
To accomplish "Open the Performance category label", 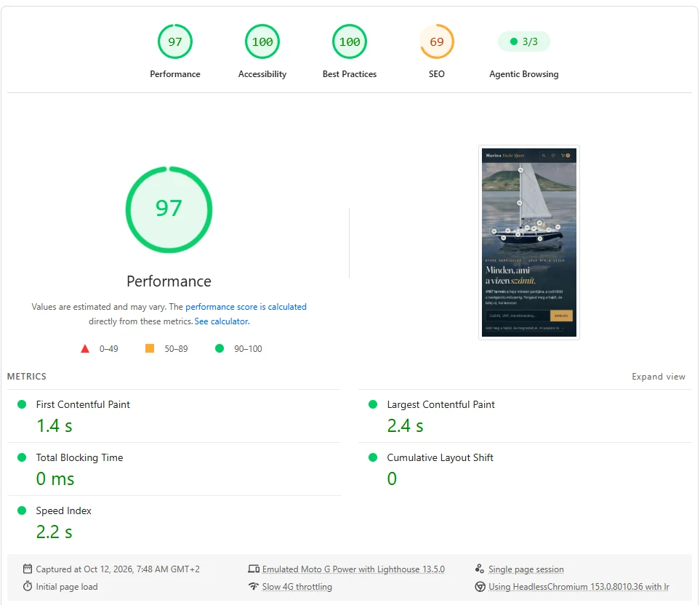I will [x=175, y=74].
